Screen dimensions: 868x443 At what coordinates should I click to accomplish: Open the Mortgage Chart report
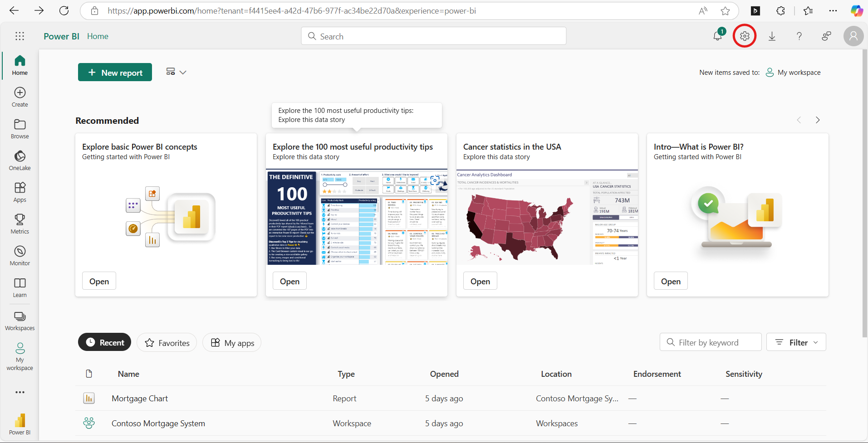(140, 399)
